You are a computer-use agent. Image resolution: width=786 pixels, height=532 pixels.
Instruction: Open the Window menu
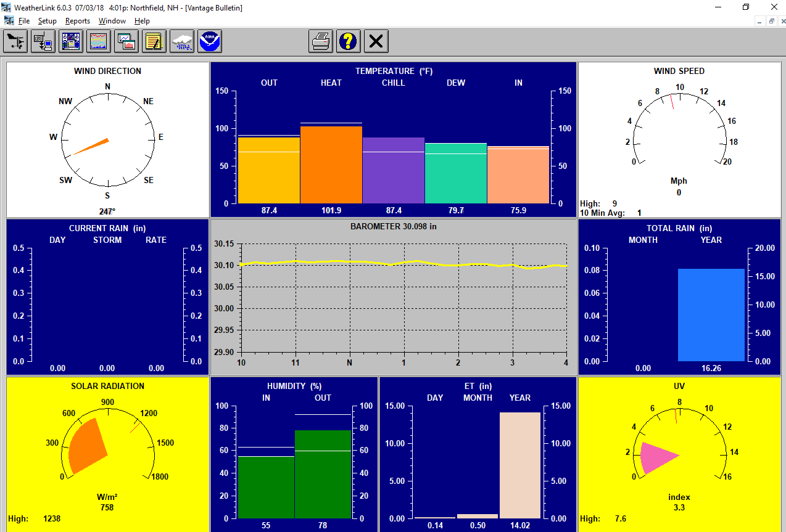[112, 21]
